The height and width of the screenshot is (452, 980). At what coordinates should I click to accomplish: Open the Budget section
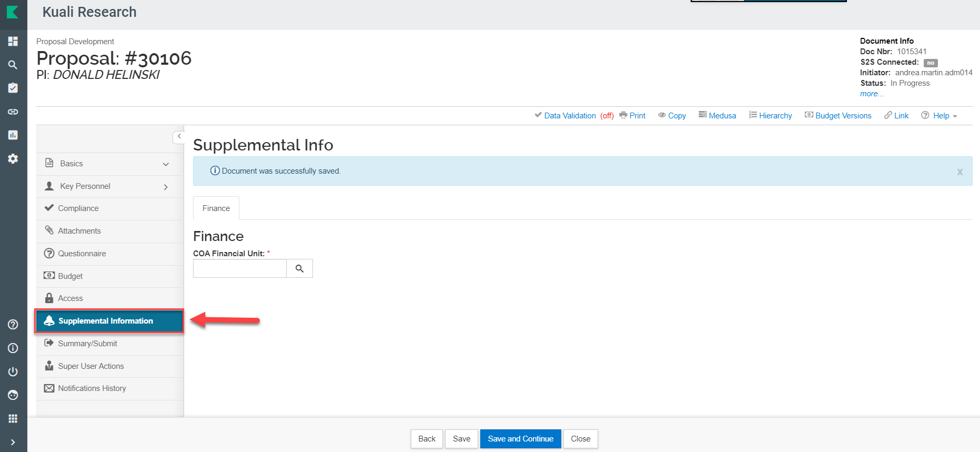(110, 276)
